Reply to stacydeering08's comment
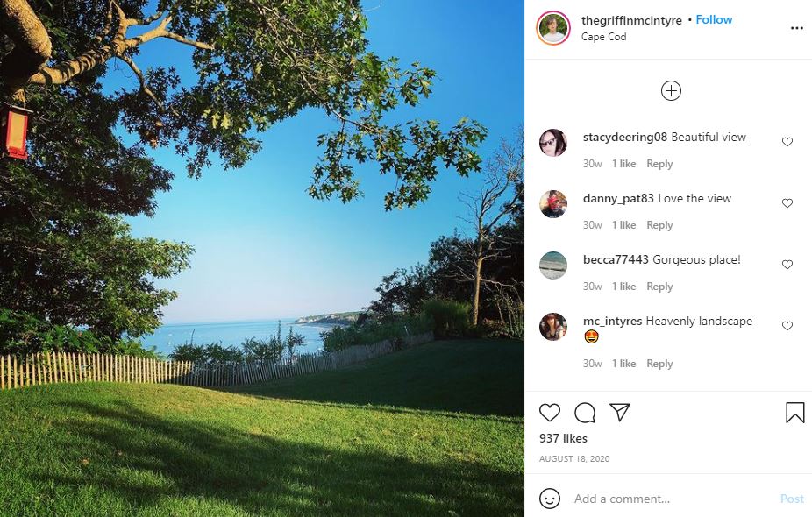 pos(659,164)
